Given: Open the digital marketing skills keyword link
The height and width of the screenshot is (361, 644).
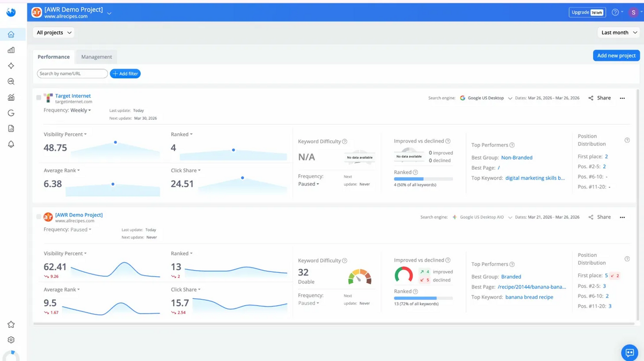Looking at the screenshot, I should click(535, 178).
